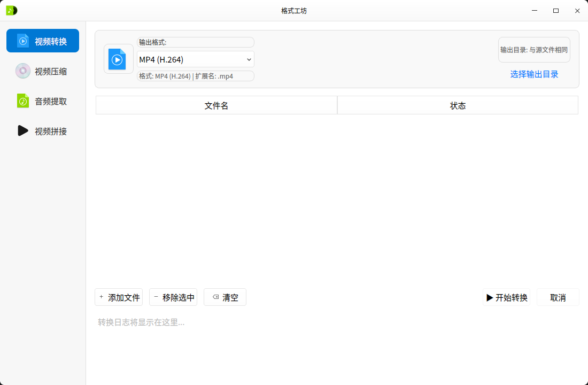Click the 清空 button

(x=225, y=297)
